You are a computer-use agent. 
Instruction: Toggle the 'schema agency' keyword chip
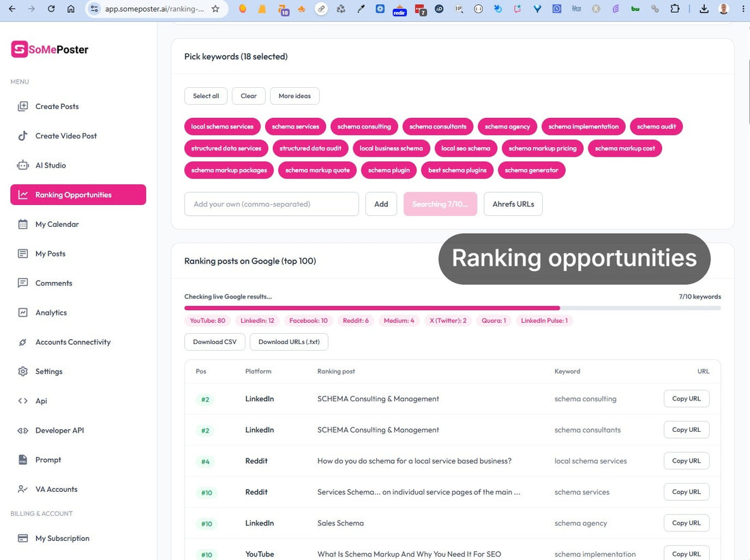click(507, 127)
